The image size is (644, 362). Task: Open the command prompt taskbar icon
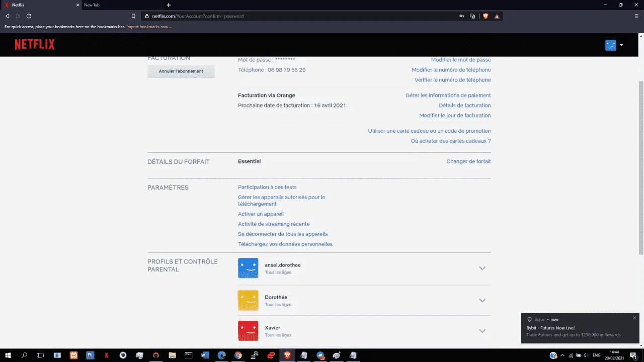[x=188, y=355]
